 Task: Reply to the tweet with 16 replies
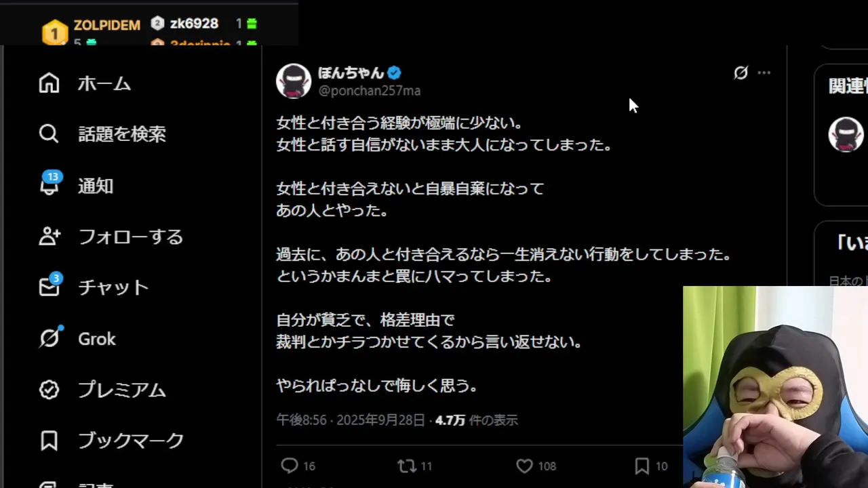[290, 466]
